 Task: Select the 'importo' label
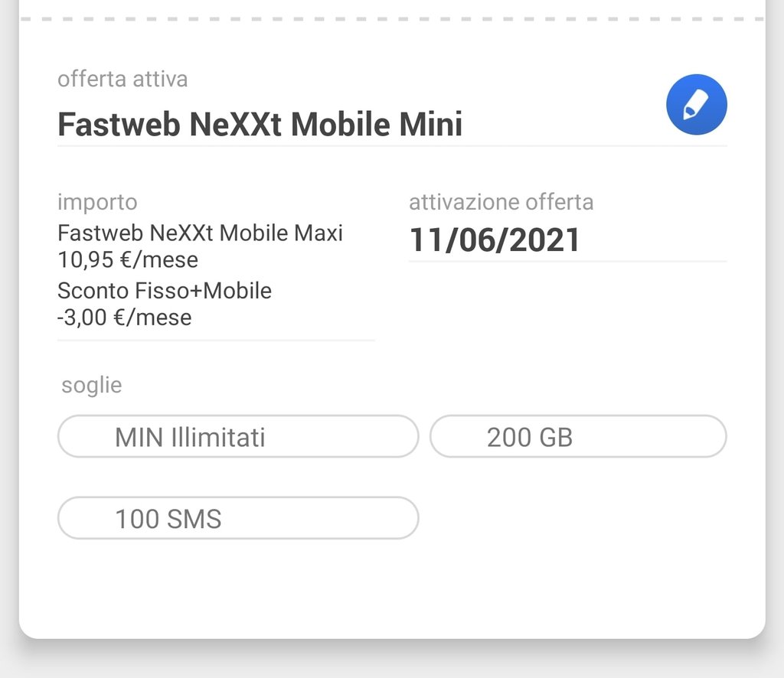(97, 202)
